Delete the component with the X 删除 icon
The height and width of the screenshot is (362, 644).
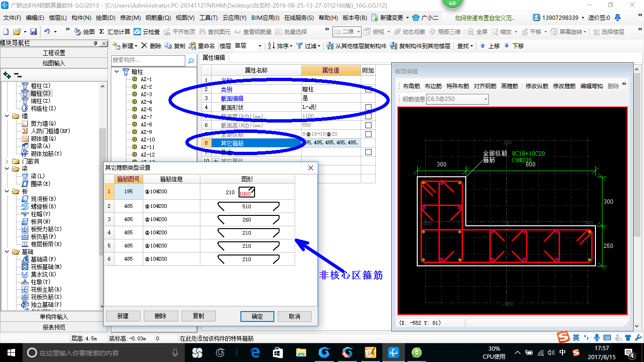click(x=151, y=46)
